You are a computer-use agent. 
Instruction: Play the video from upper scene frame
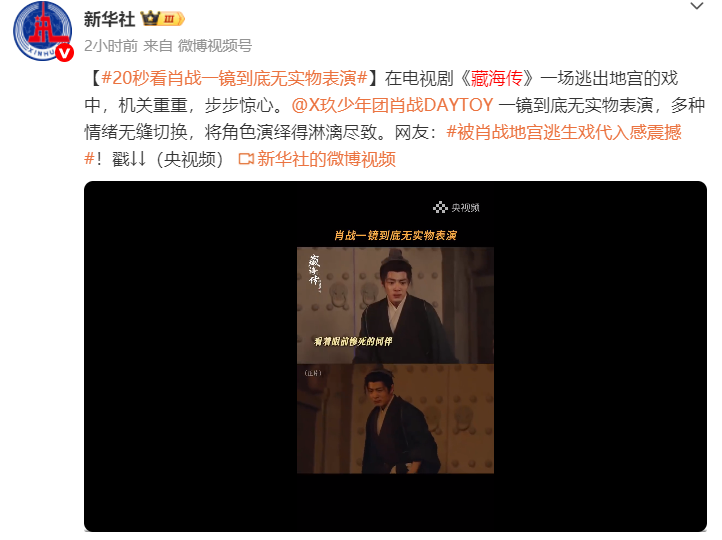pyautogui.click(x=395, y=305)
